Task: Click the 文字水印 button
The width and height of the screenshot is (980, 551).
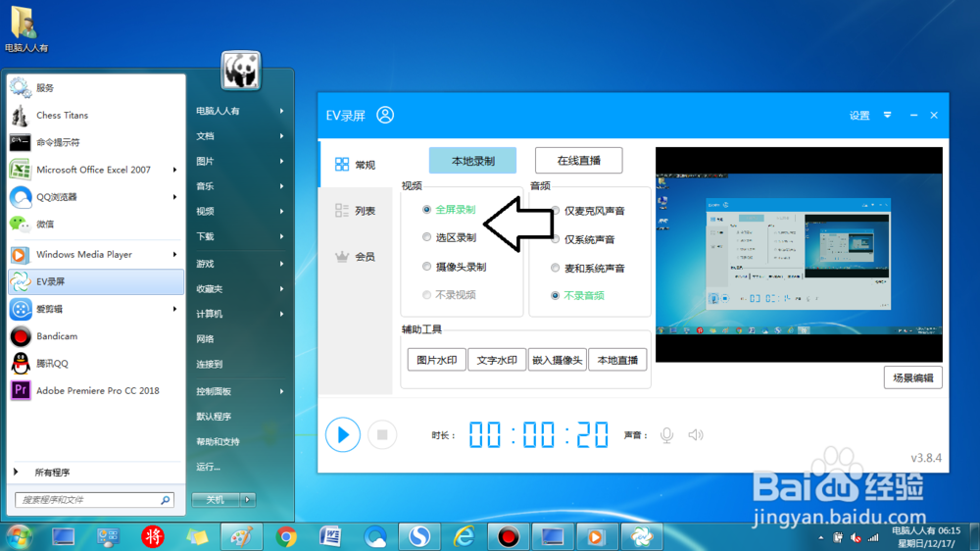Action: [497, 360]
